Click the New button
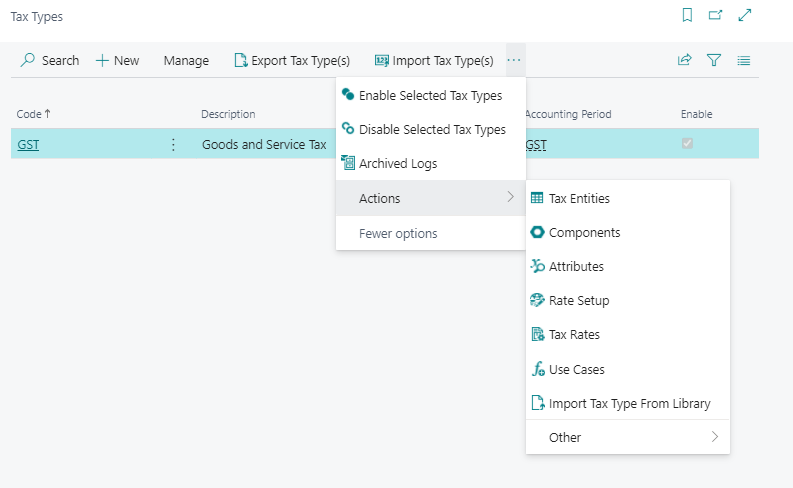The image size is (793, 488). click(x=118, y=60)
